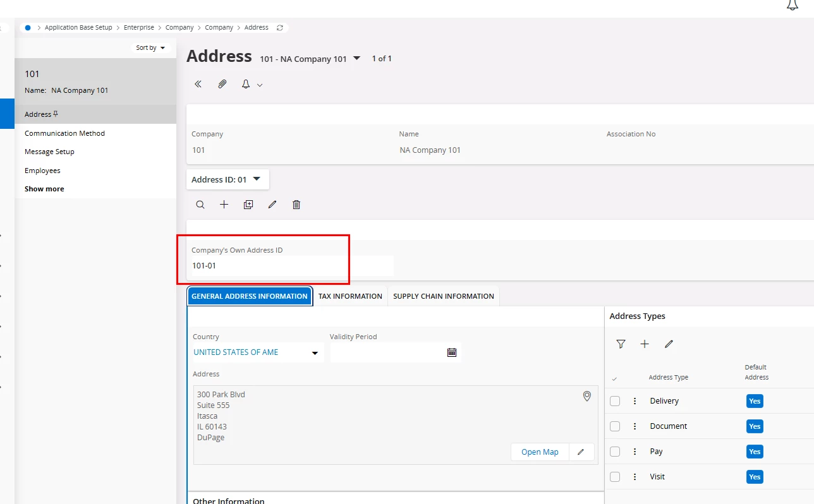Edit the address text via pencil beside Open Map

581,452
